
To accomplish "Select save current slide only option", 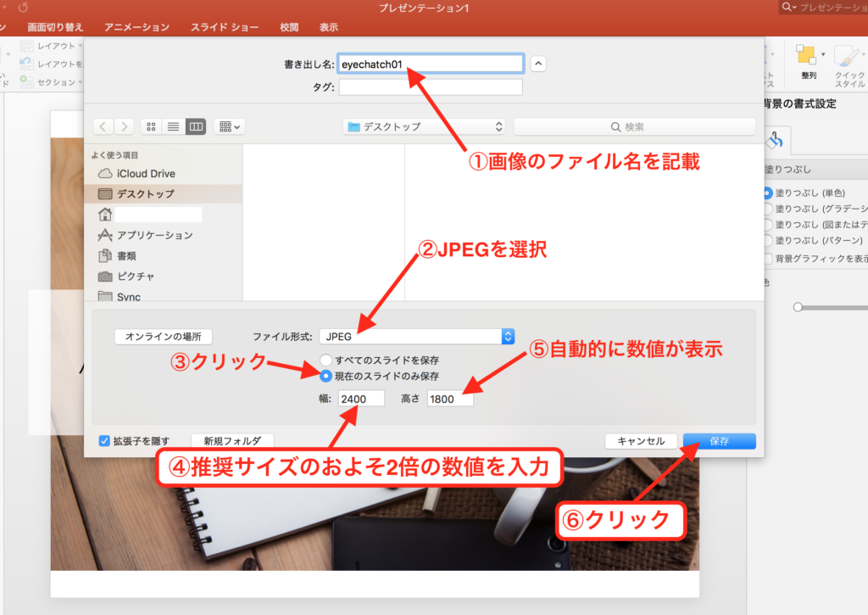I will (x=325, y=376).
